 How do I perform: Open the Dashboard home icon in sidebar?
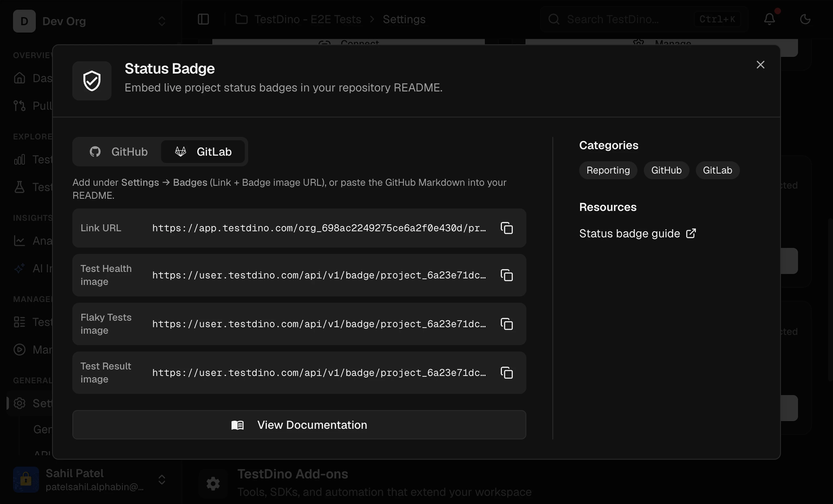tap(19, 78)
